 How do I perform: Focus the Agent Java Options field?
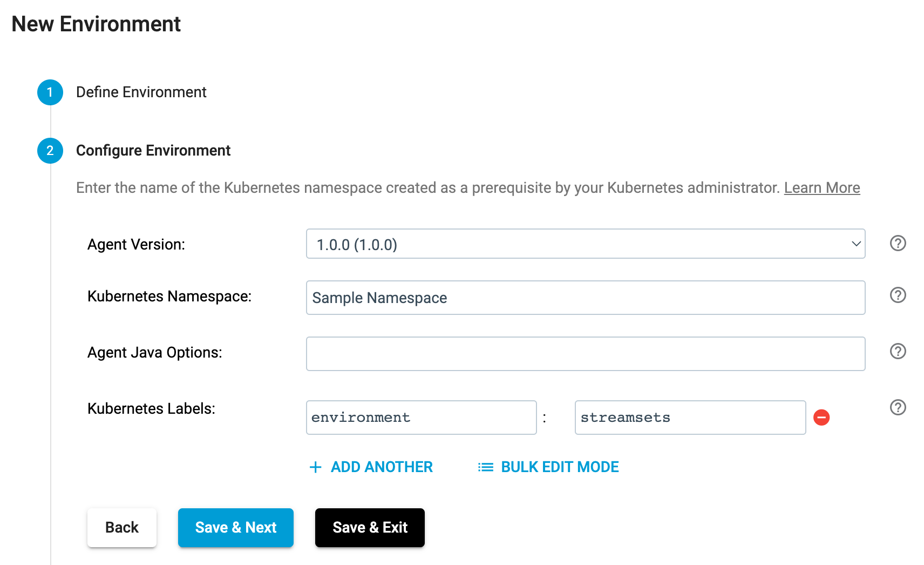pos(586,354)
